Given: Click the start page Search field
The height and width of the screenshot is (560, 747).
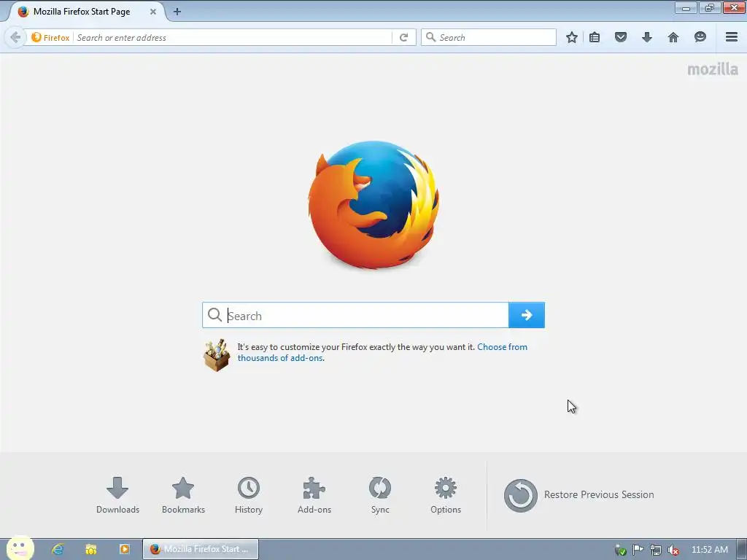Looking at the screenshot, I should (355, 315).
